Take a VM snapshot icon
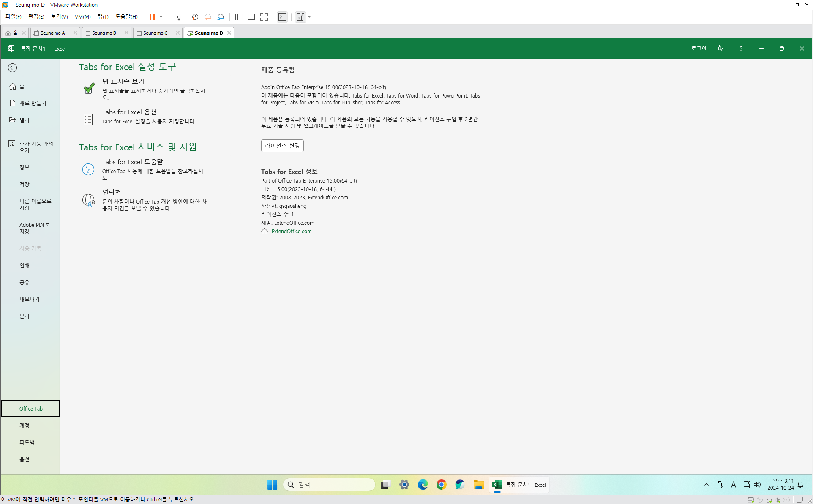 click(x=195, y=17)
